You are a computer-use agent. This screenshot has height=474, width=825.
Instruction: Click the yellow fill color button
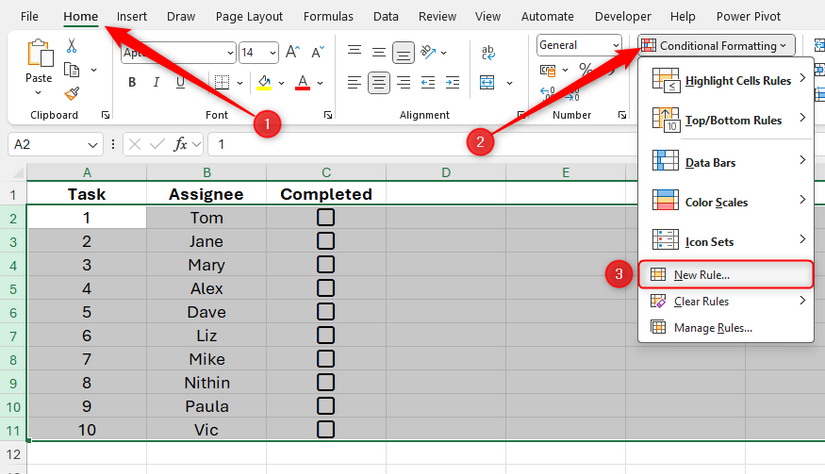(x=264, y=83)
